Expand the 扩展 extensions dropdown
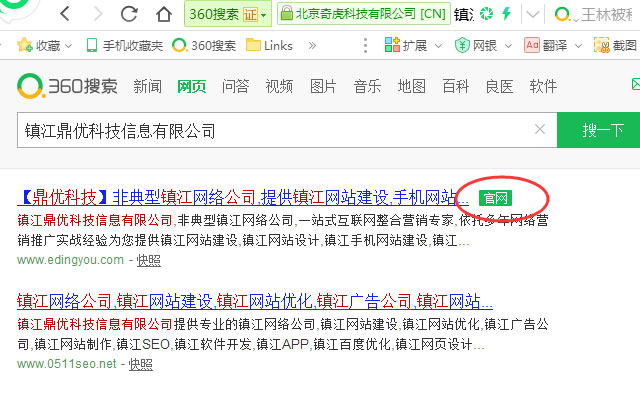 tap(438, 46)
